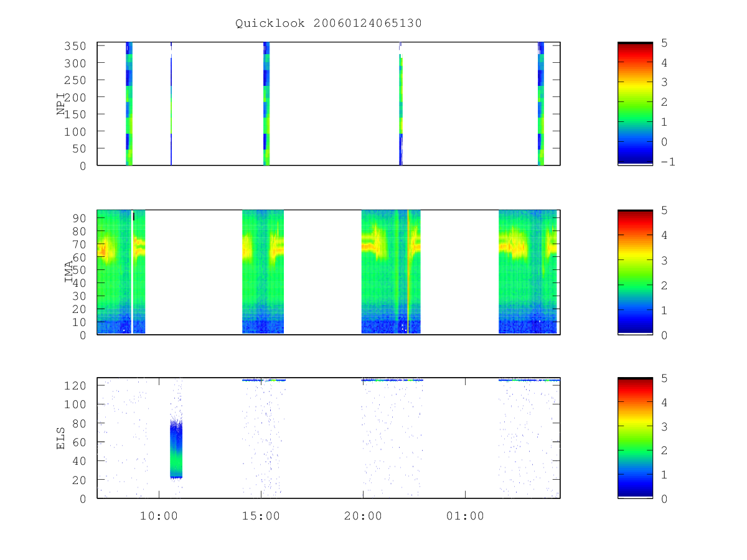Select the IMA axis label
The image size is (747, 560).
coord(69,272)
